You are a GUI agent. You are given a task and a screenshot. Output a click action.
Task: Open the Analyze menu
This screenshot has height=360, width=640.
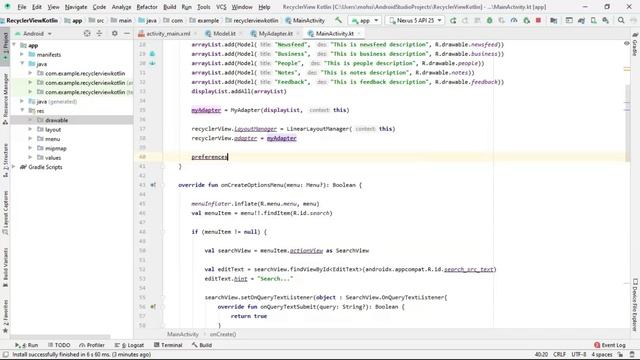pos(121,7)
